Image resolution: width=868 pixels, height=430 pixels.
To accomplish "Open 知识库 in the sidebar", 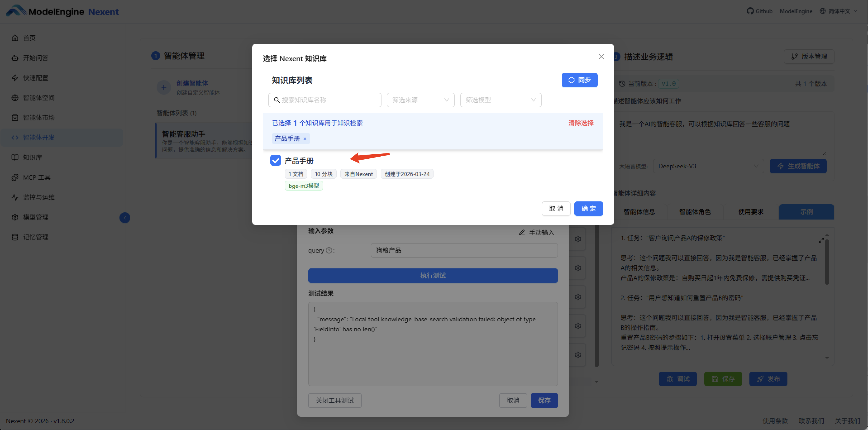I will 32,157.
